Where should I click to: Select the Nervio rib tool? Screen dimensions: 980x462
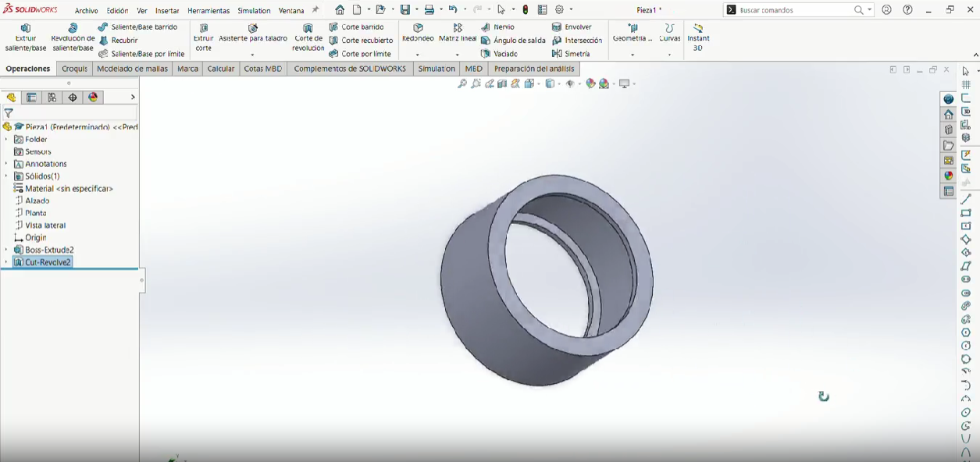click(x=497, y=27)
